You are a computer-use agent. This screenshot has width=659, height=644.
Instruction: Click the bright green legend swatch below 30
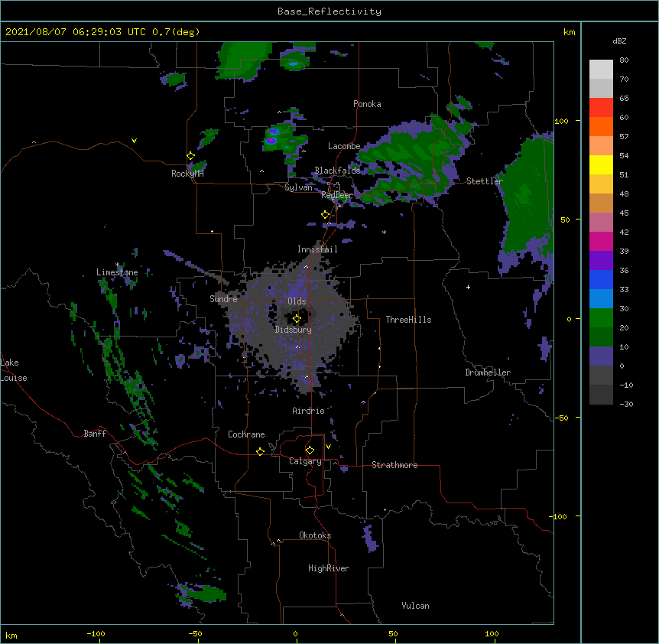(601, 318)
